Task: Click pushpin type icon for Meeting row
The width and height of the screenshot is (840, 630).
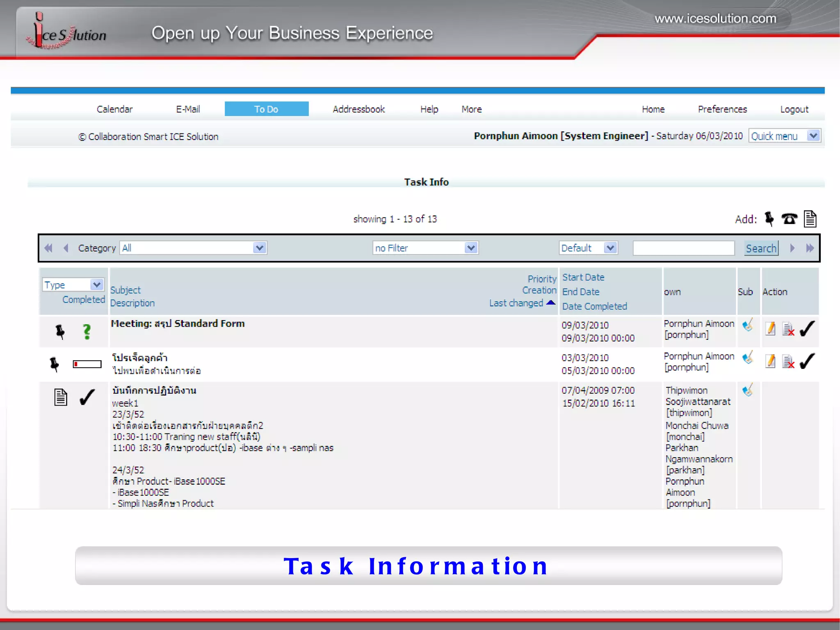Action: (60, 332)
